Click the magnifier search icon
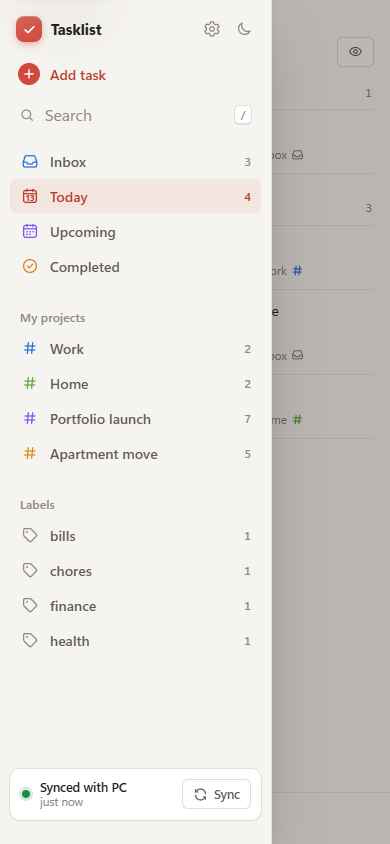This screenshot has height=844, width=390. [27, 115]
